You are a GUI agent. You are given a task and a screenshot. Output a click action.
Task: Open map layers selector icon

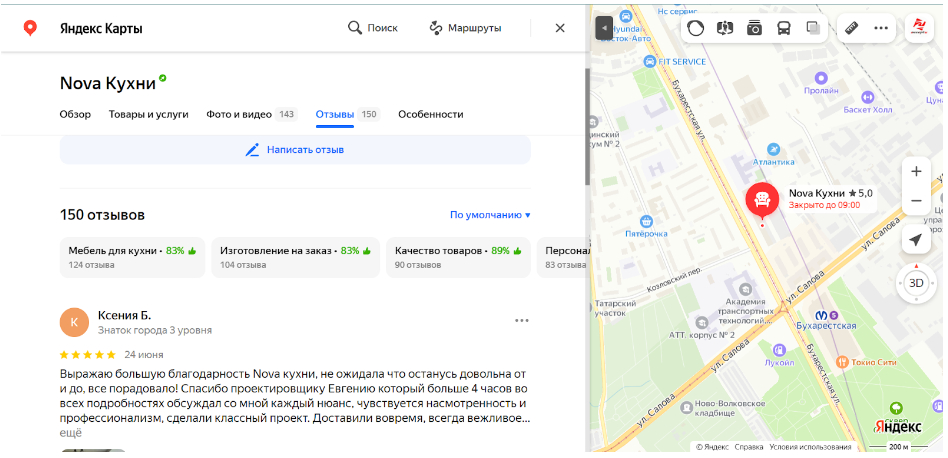(x=813, y=28)
